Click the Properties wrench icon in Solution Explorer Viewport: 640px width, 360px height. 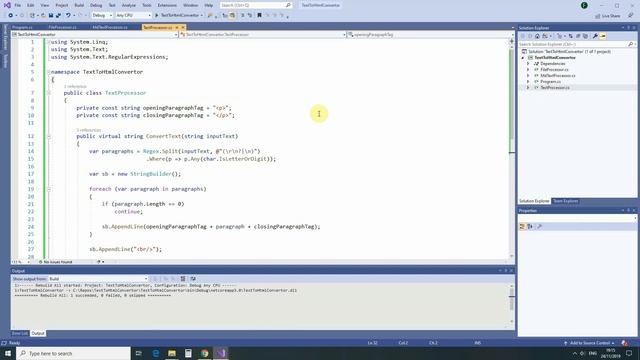coord(595,36)
